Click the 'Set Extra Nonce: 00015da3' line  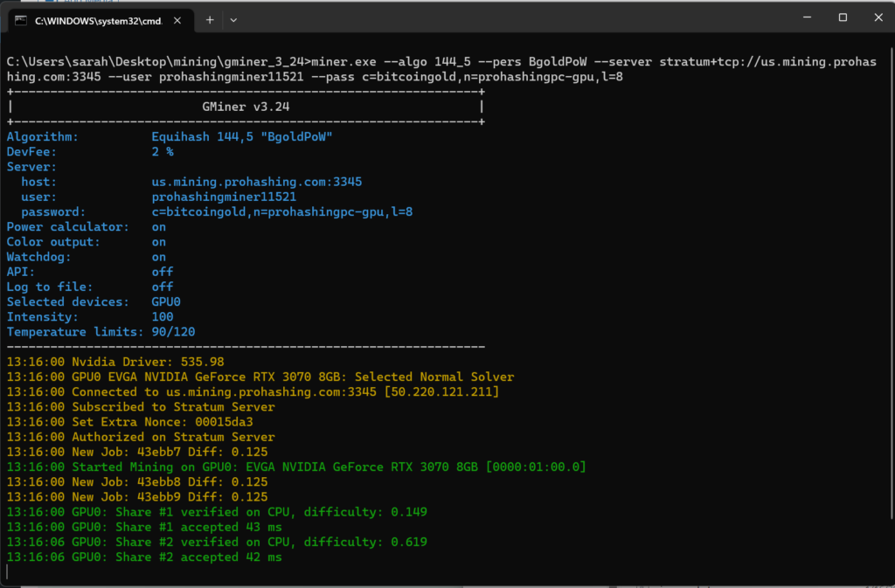[x=129, y=422]
